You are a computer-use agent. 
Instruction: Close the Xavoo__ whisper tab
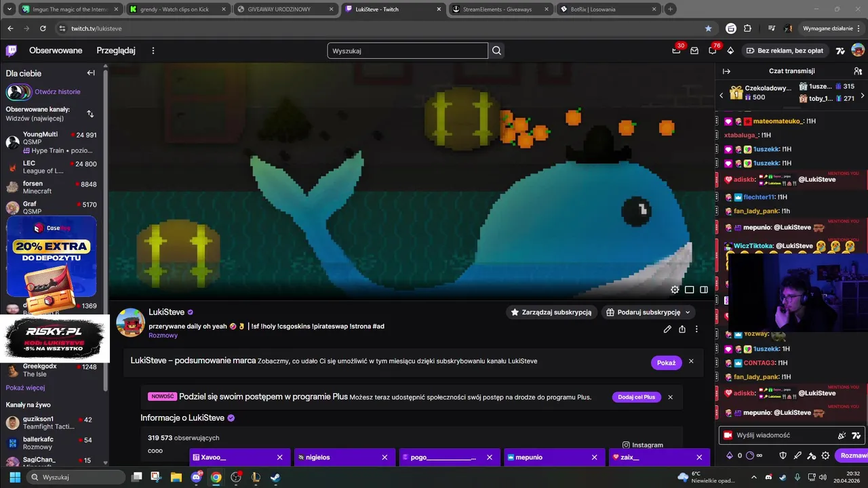pyautogui.click(x=279, y=457)
